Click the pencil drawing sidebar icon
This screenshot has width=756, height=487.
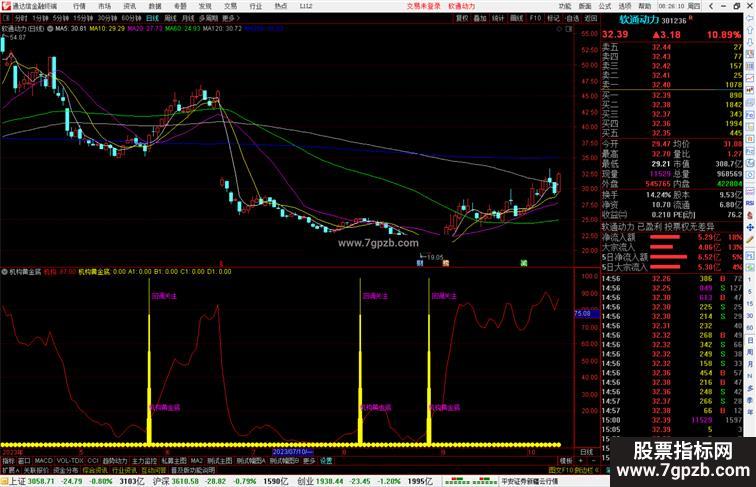click(x=750, y=239)
